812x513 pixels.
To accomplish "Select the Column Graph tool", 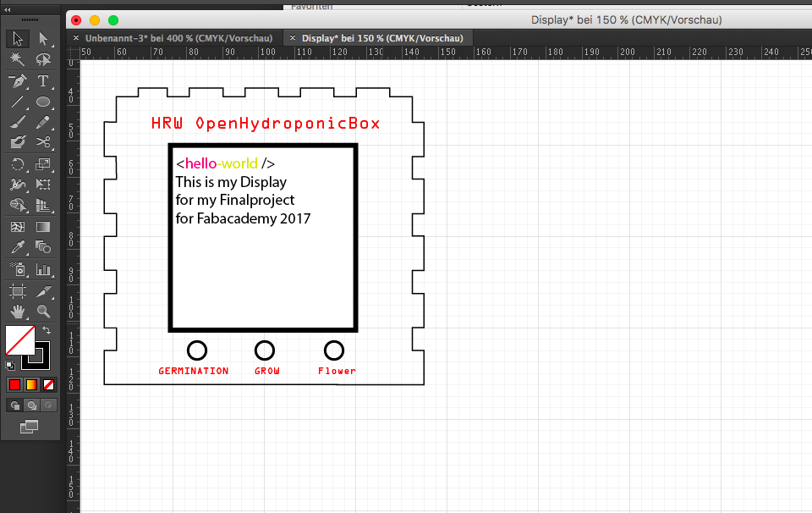I will click(43, 269).
